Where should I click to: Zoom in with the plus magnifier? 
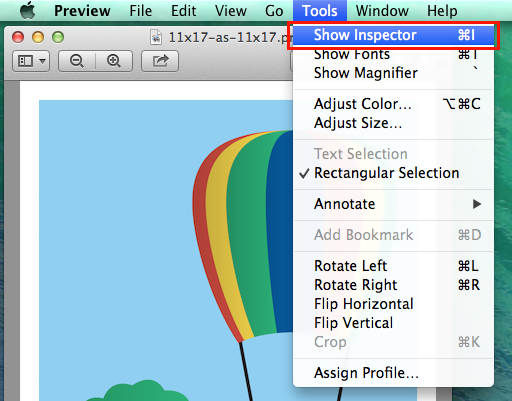click(114, 61)
